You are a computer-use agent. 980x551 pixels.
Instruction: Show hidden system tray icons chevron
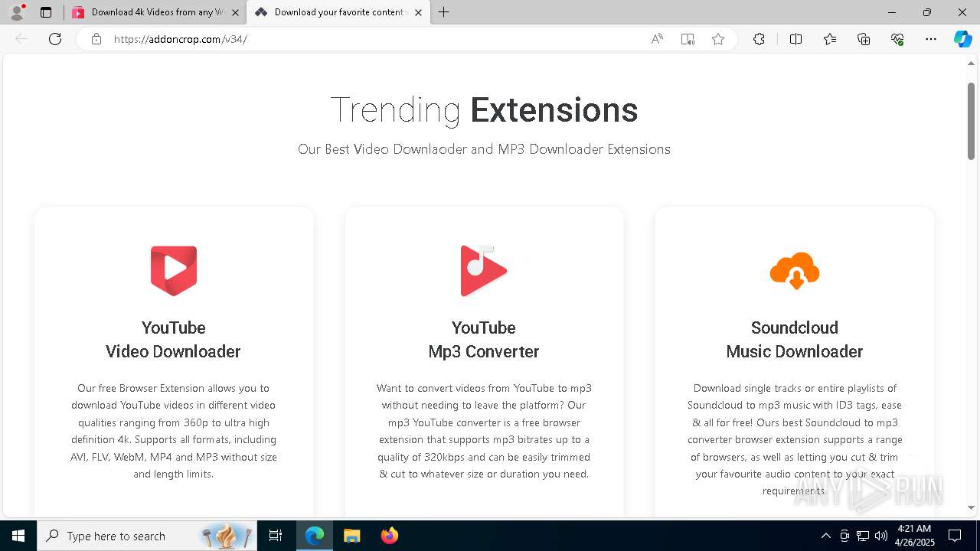point(825,536)
